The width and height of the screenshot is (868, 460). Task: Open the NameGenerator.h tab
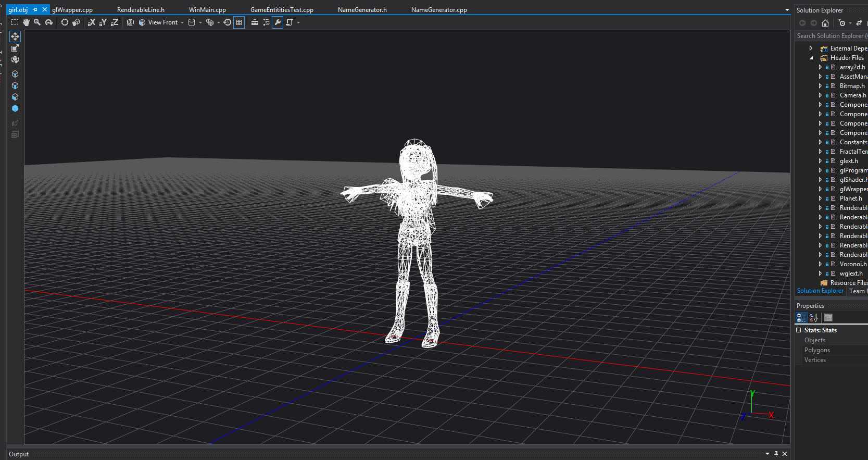362,10
